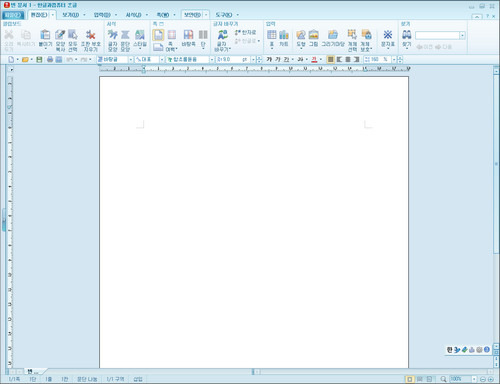Open the style (바탕글) dropdown
Viewport: 500px width, 384px height.
coord(131,59)
